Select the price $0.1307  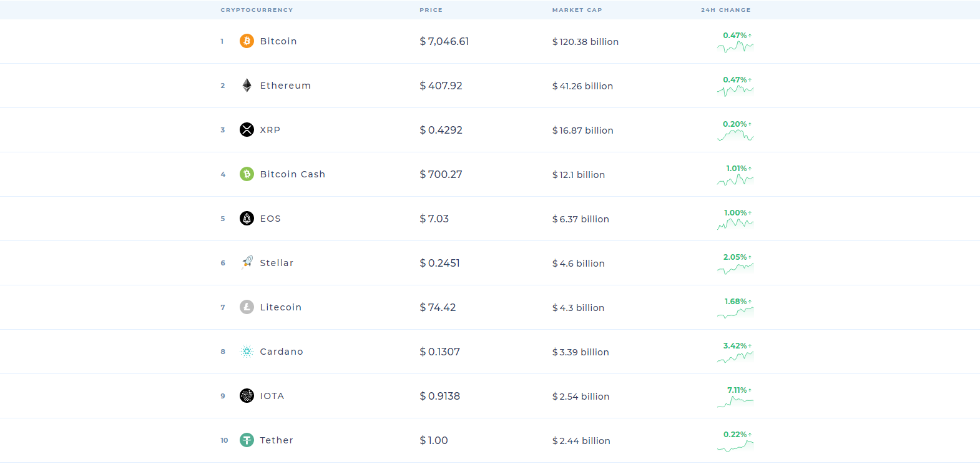click(x=439, y=352)
